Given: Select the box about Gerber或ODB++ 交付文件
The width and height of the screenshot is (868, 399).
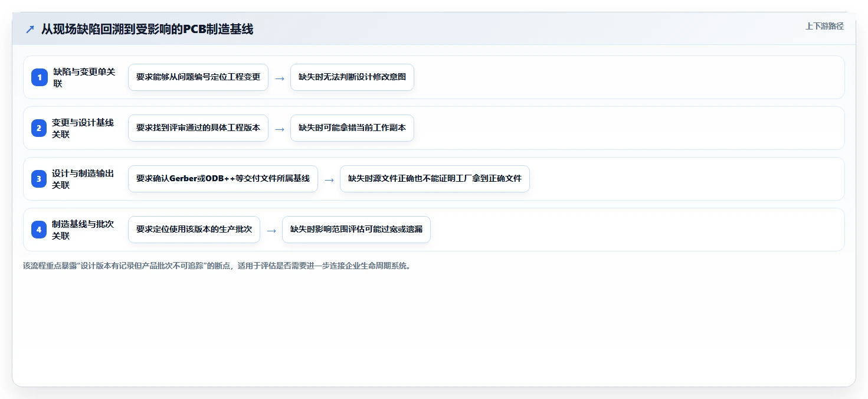Looking at the screenshot, I should click(223, 179).
